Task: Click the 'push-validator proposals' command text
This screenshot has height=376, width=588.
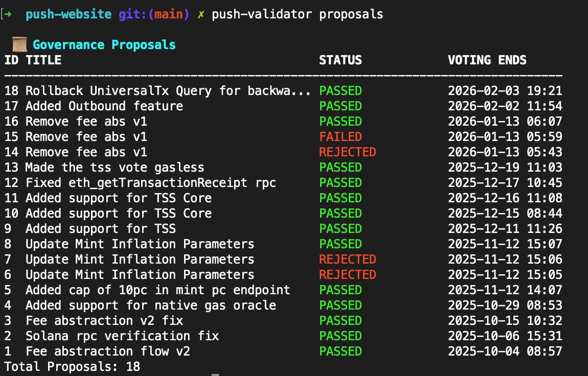Action: click(x=298, y=14)
